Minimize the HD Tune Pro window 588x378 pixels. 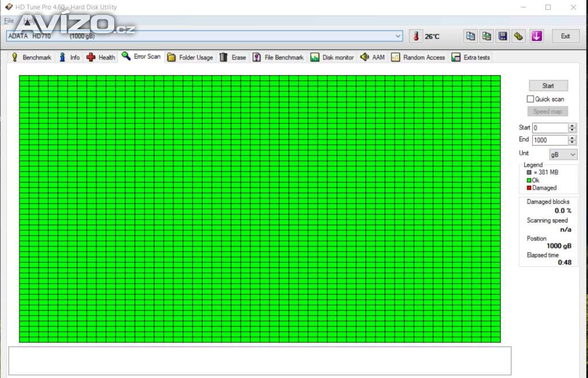click(x=524, y=7)
